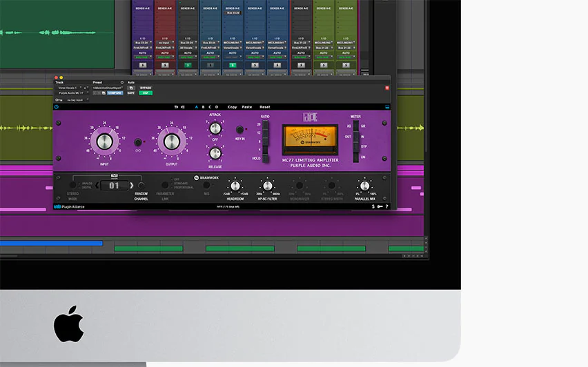This screenshot has width=588, height=367.
Task: Select settings slot D
Action: pyautogui.click(x=217, y=107)
